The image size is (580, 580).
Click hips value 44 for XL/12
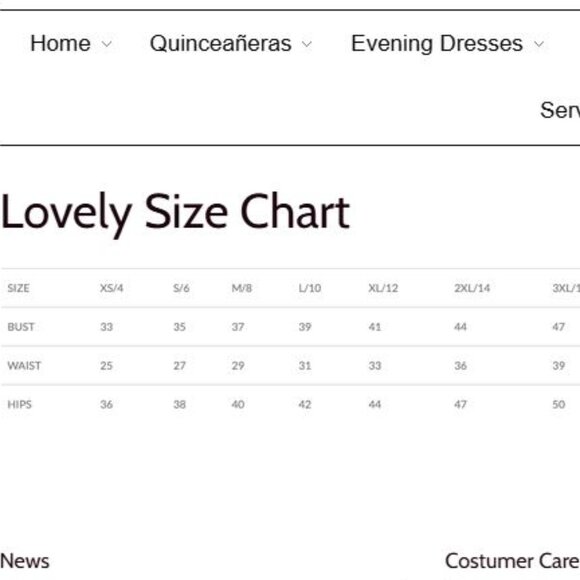(x=374, y=404)
